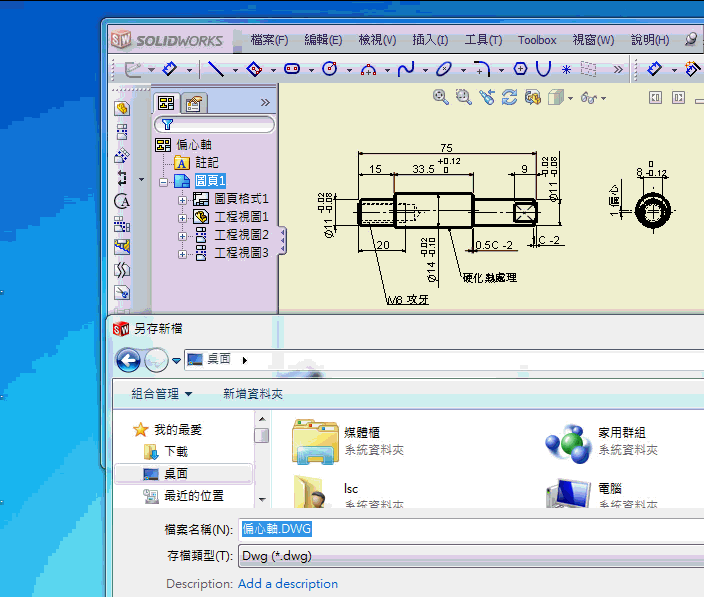
Task: Select the Straight Slot tool
Action: coord(292,69)
